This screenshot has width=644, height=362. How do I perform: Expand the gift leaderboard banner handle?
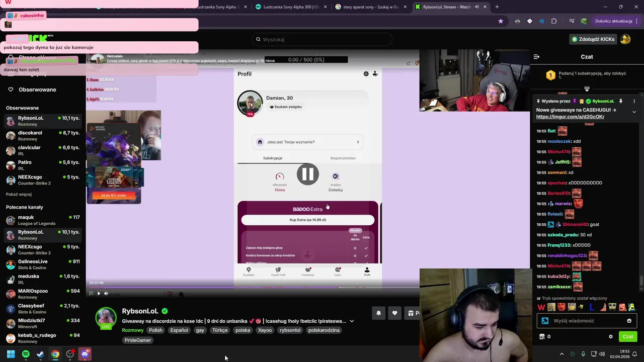pyautogui.click(x=587, y=89)
